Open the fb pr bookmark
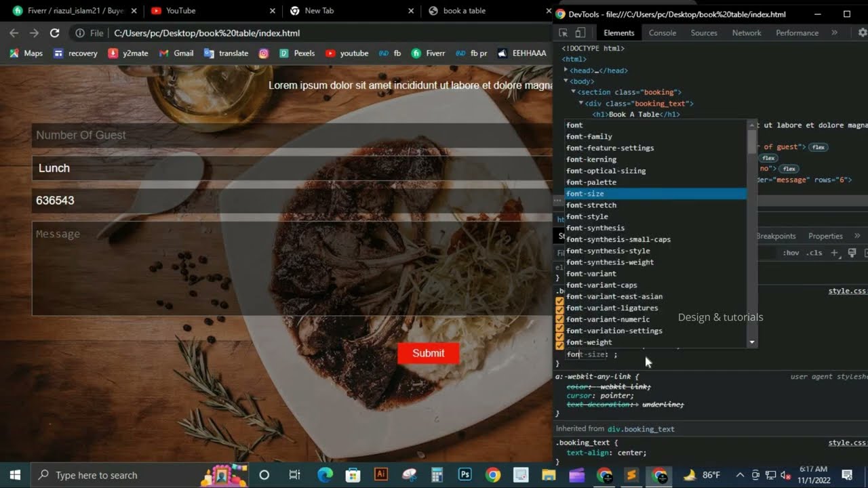The height and width of the screenshot is (488, 868). pos(471,53)
